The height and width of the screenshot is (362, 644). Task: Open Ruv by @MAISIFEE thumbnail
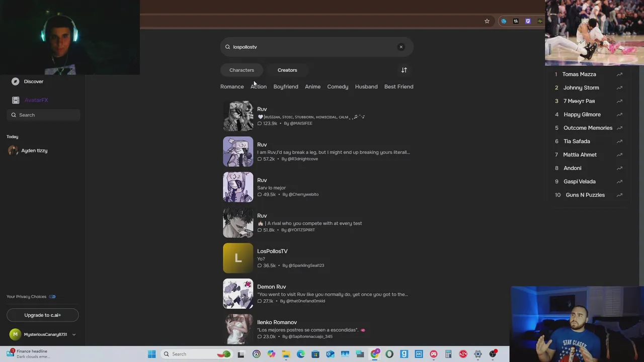pos(238,116)
